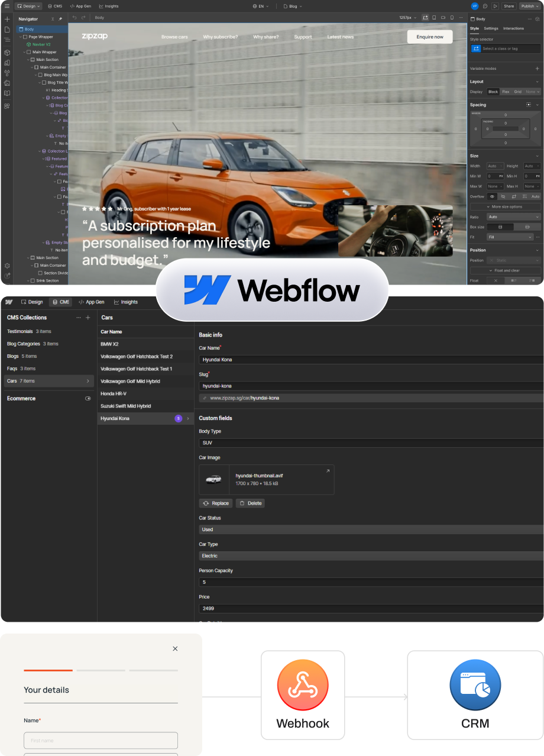Click the Redo arrow above the canvas
Viewport: 544px width, 756px height.
coord(83,18)
